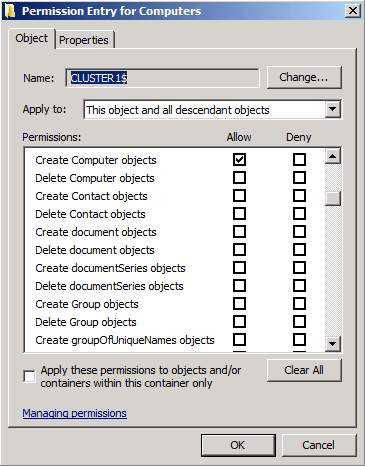Screen dimensions: 365x466
Task: Check Deny for Delete document objects
Action: click(299, 250)
